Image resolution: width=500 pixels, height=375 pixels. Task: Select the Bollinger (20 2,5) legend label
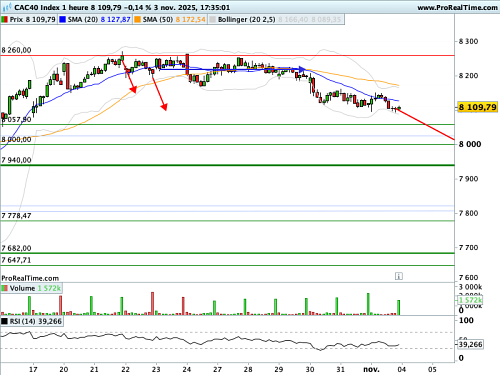(x=247, y=20)
